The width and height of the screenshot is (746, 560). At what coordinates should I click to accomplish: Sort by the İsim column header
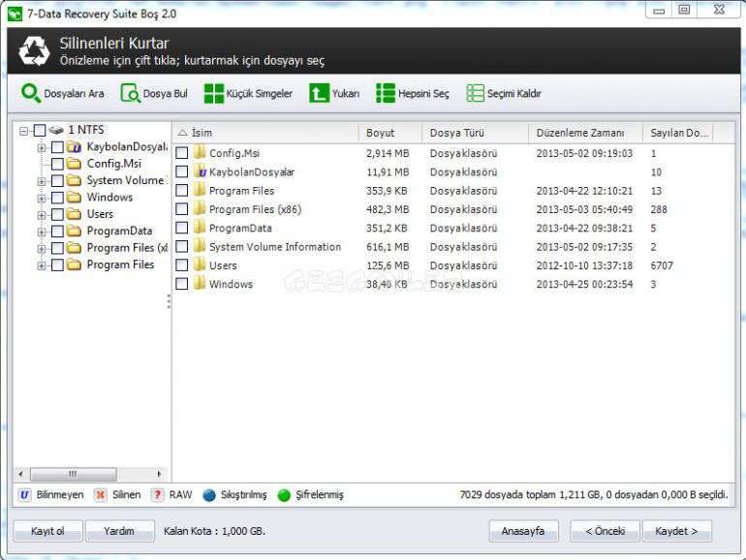(x=265, y=133)
